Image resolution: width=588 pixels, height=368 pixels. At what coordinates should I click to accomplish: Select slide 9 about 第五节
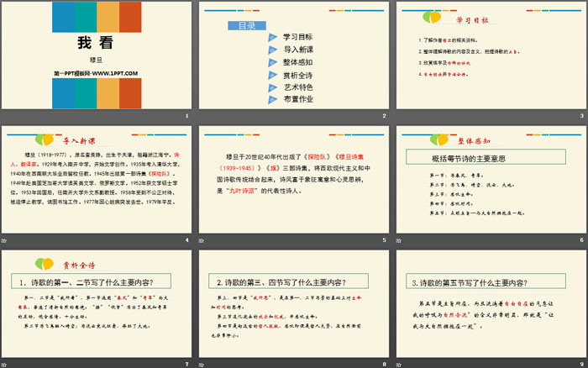(x=491, y=304)
